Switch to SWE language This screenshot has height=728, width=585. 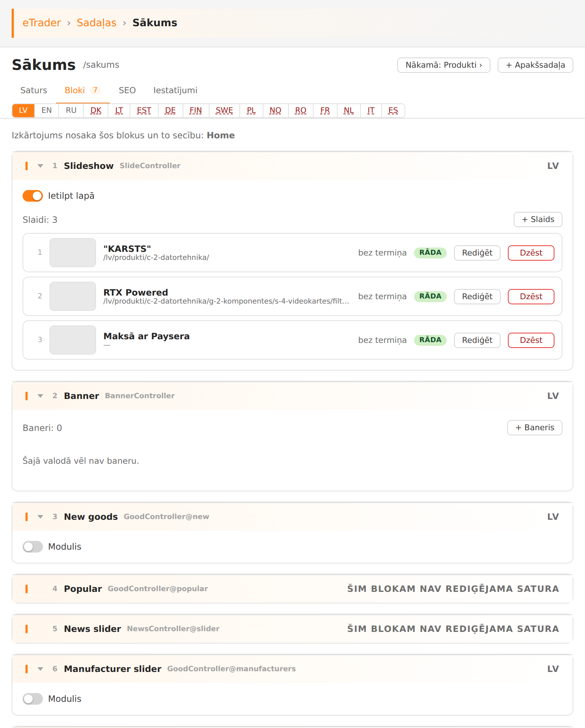[x=224, y=111]
